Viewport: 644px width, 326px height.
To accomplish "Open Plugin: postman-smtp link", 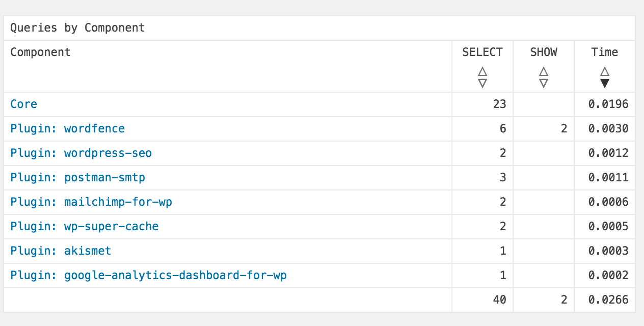I will [x=78, y=178].
